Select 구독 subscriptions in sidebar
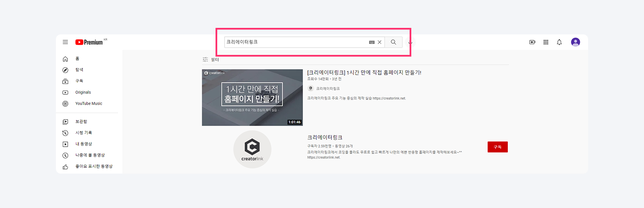This screenshot has width=644, height=208. tap(79, 81)
